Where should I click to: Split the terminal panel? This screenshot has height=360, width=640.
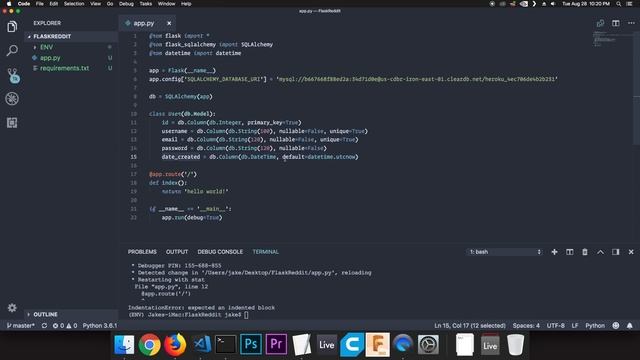click(569, 252)
